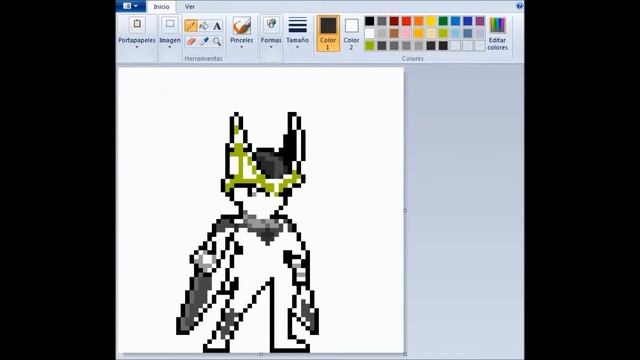
Task: Pick the green swatch in top row
Action: 443,21
